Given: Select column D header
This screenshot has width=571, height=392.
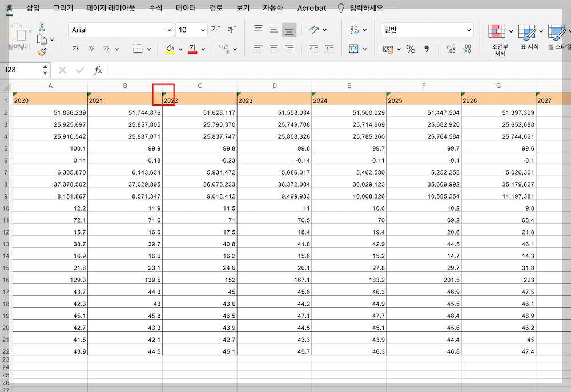Looking at the screenshot, I should 275,86.
